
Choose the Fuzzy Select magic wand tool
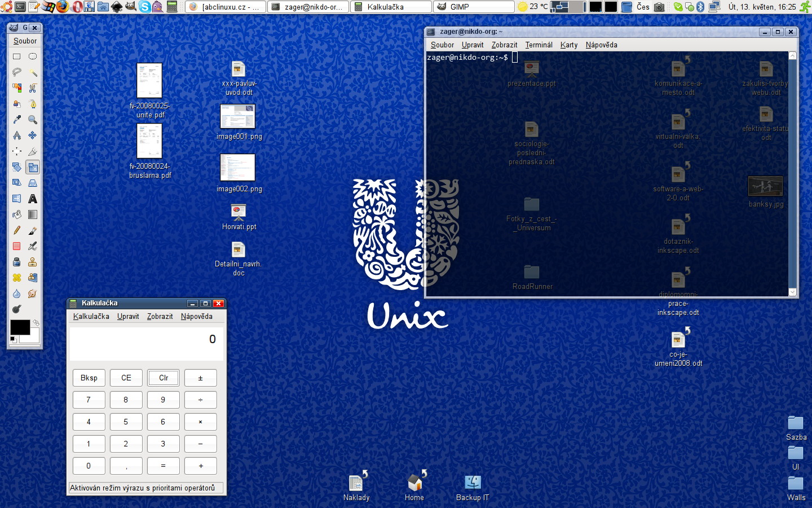point(33,72)
